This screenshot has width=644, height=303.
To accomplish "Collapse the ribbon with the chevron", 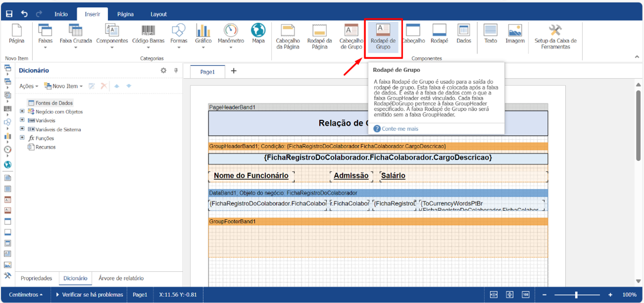I will [637, 57].
